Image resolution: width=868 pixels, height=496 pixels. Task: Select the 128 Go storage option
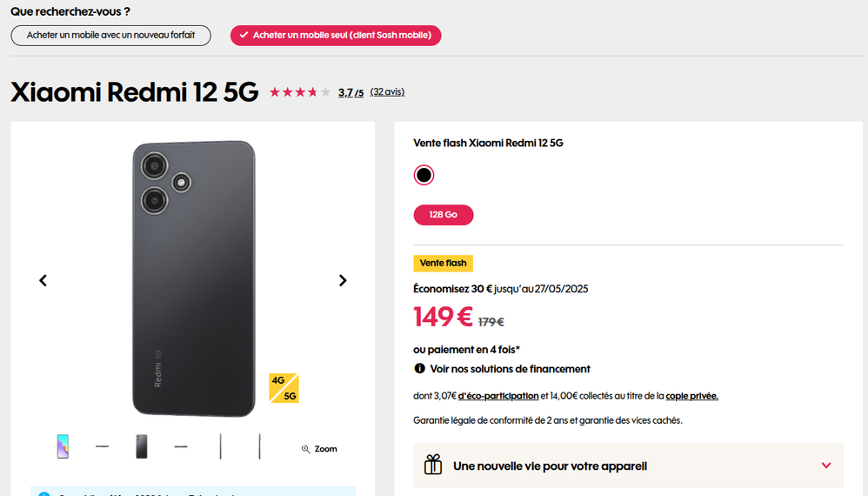443,215
